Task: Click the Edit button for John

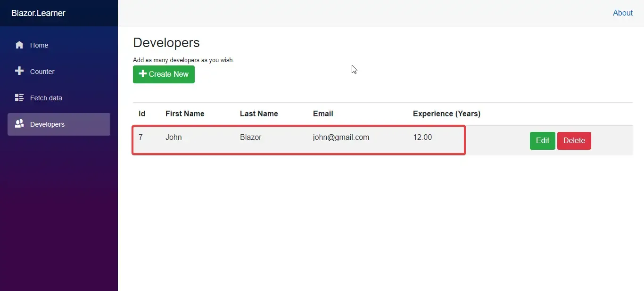Action: [542, 140]
